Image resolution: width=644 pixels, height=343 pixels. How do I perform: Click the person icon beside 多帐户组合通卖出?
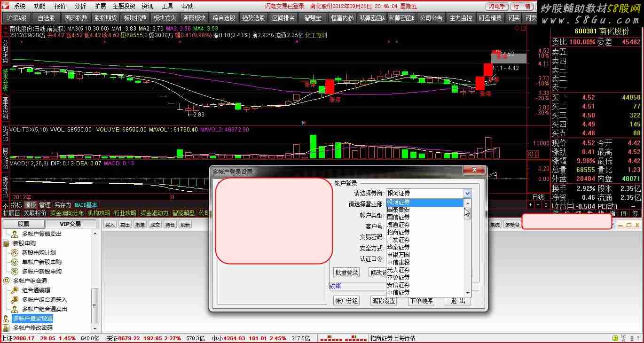click(15, 309)
